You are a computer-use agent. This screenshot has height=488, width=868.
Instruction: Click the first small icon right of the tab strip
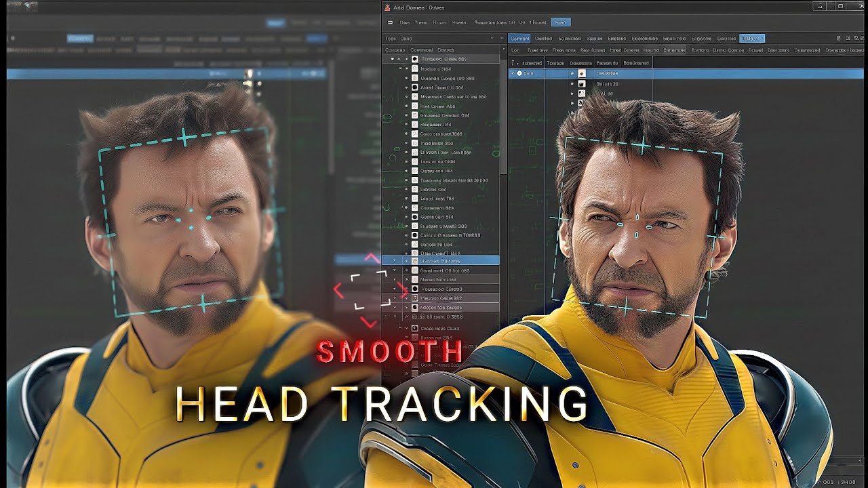pyautogui.click(x=839, y=39)
